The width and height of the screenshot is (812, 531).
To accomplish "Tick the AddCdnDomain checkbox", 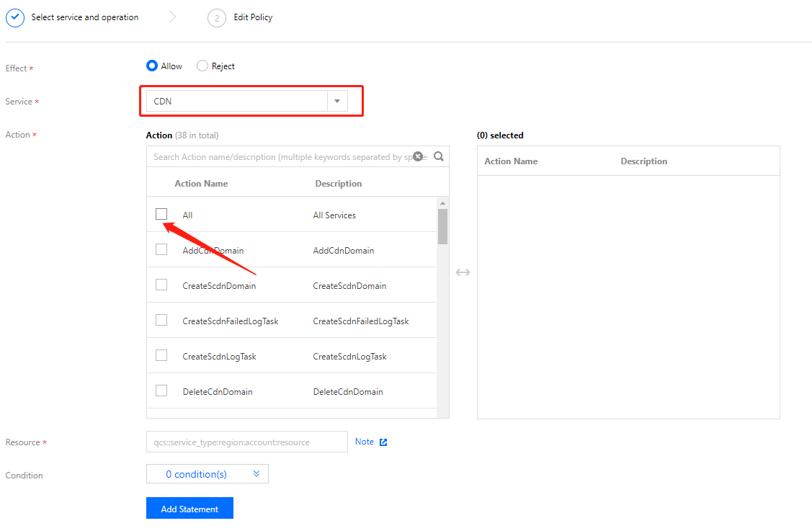I will tap(161, 249).
